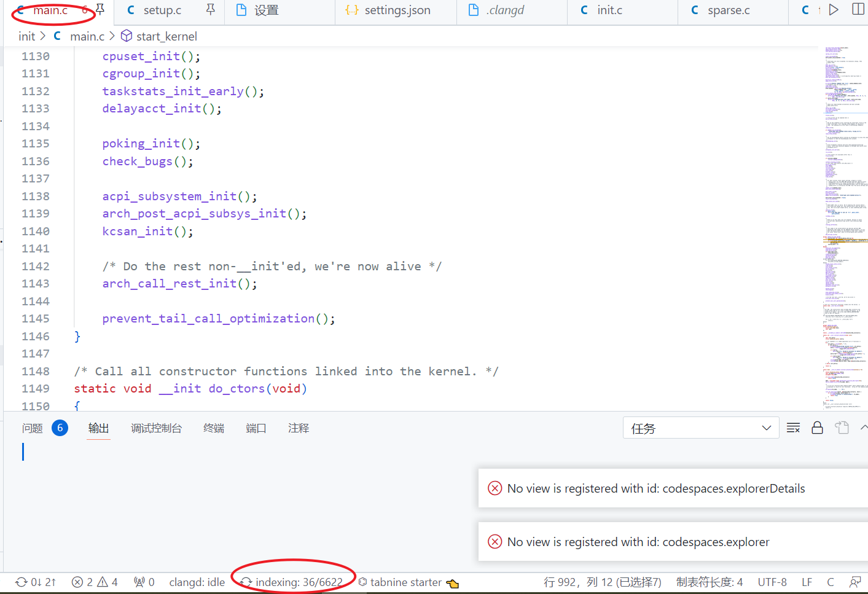Image resolution: width=868 pixels, height=594 pixels.
Task: Activate the main.c editor tab
Action: [x=50, y=10]
